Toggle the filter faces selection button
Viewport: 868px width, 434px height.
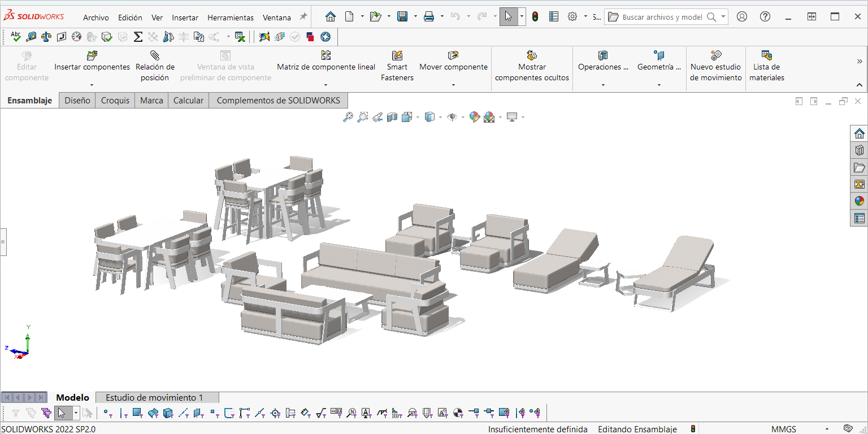coord(137,413)
